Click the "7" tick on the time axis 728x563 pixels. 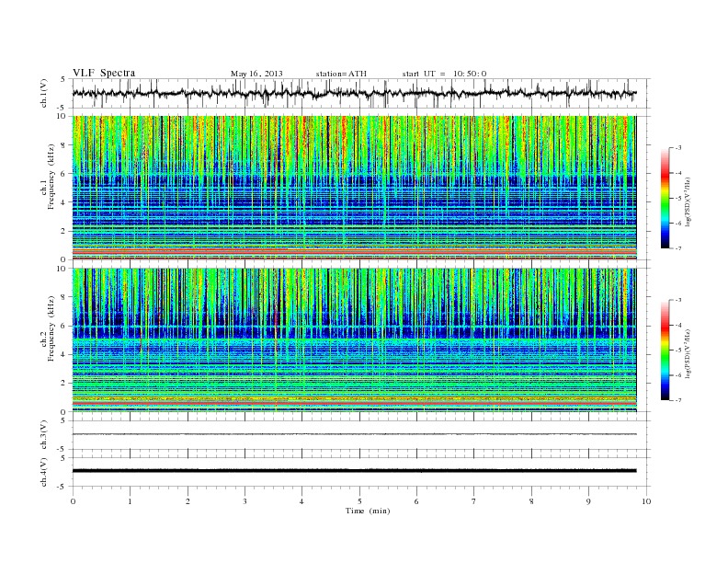tap(474, 501)
